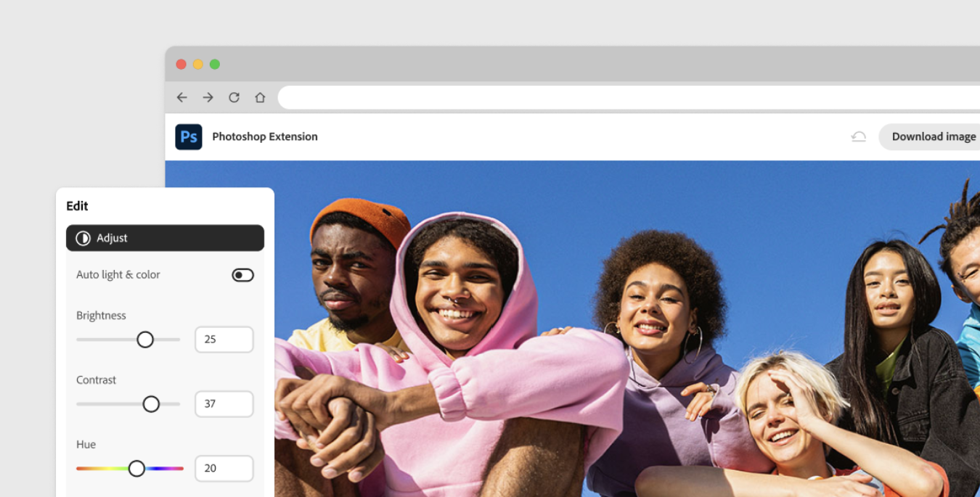This screenshot has height=497, width=980.
Task: Click the undo arrow beside Download image
Action: (x=859, y=136)
